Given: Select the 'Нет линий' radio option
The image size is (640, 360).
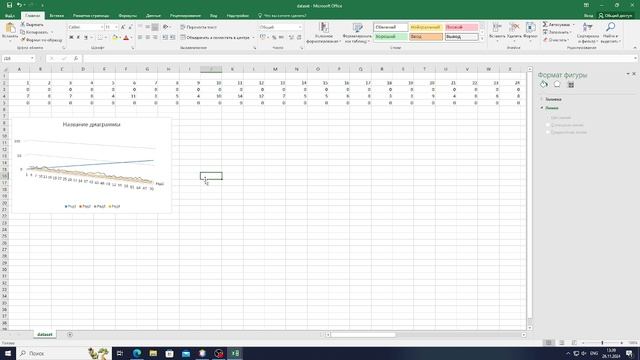Looking at the screenshot, I should click(548, 118).
